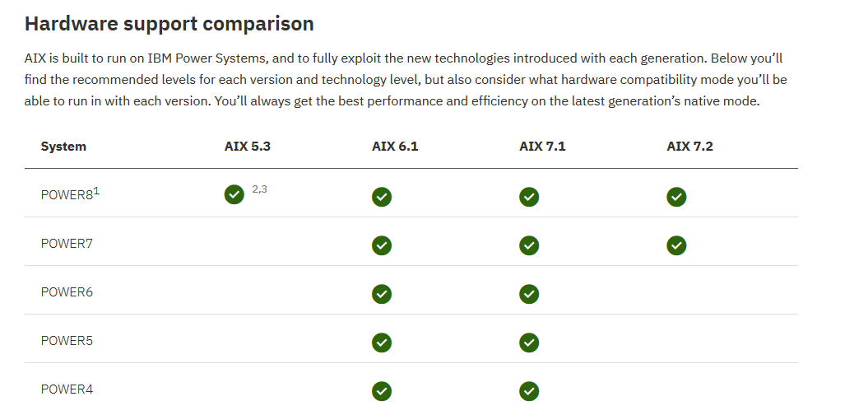Image resolution: width=868 pixels, height=415 pixels.
Task: Click the POWER4 AIX 6.1 checkmark icon
Action: (x=381, y=391)
